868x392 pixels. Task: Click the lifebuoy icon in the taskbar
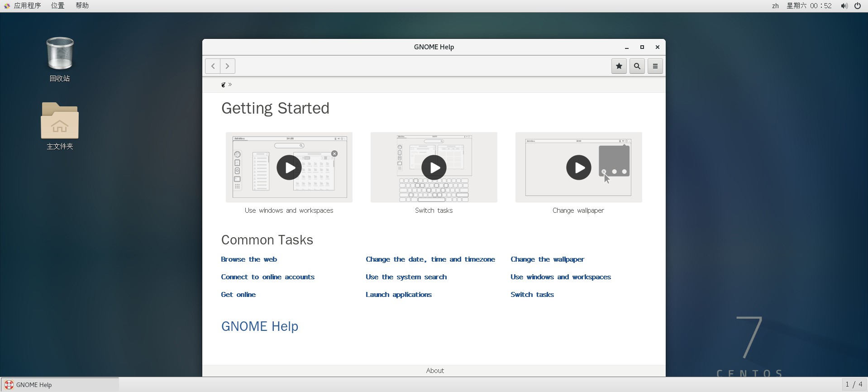pos(9,385)
